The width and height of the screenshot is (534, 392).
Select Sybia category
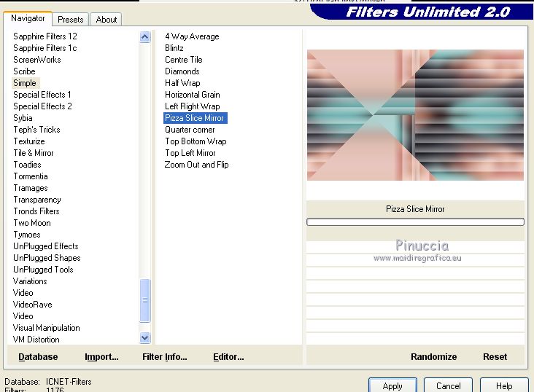(23, 118)
